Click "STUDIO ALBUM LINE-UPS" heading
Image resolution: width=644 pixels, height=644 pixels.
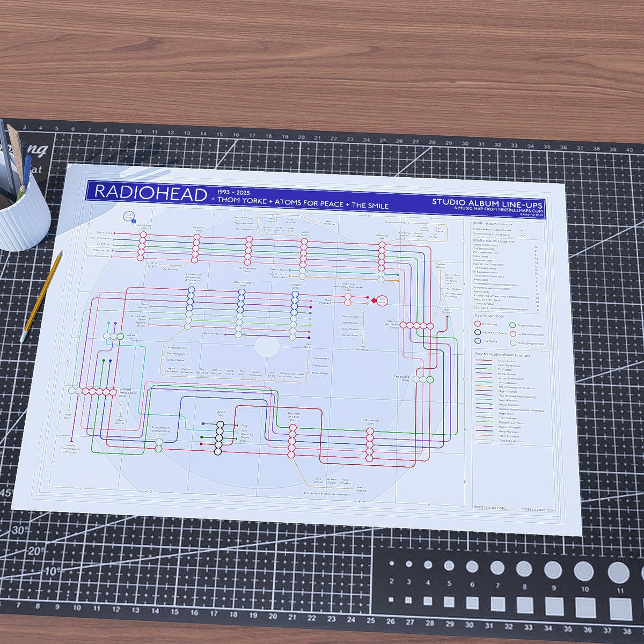pyautogui.click(x=487, y=204)
